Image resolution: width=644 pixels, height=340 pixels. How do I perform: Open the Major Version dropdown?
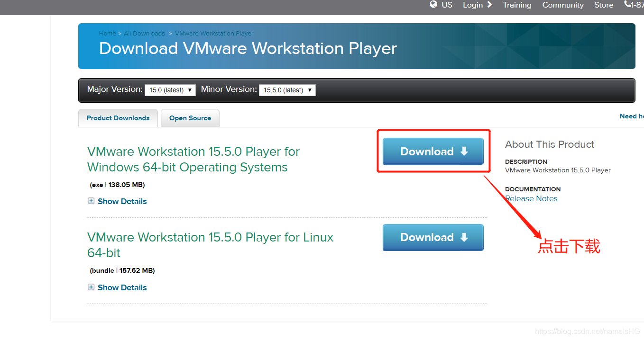pos(170,90)
